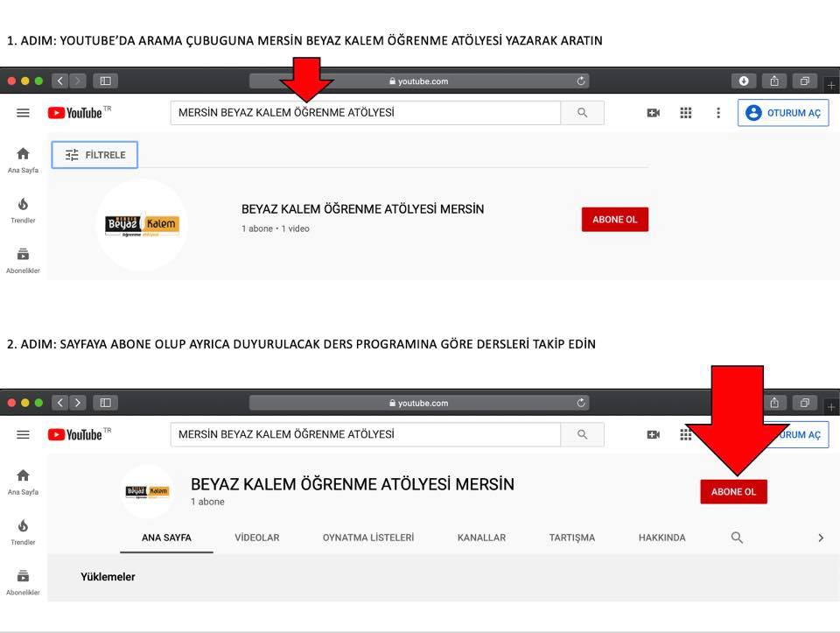Click the search input field in the upper YouTube page
Image resolution: width=840 pixels, height=633 pixels.
click(366, 113)
